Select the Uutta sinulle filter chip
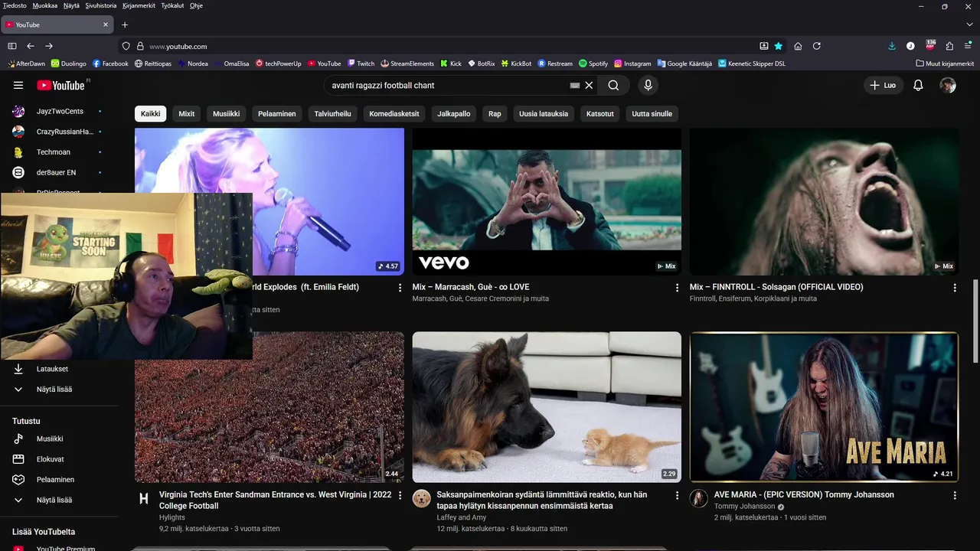 (x=652, y=114)
